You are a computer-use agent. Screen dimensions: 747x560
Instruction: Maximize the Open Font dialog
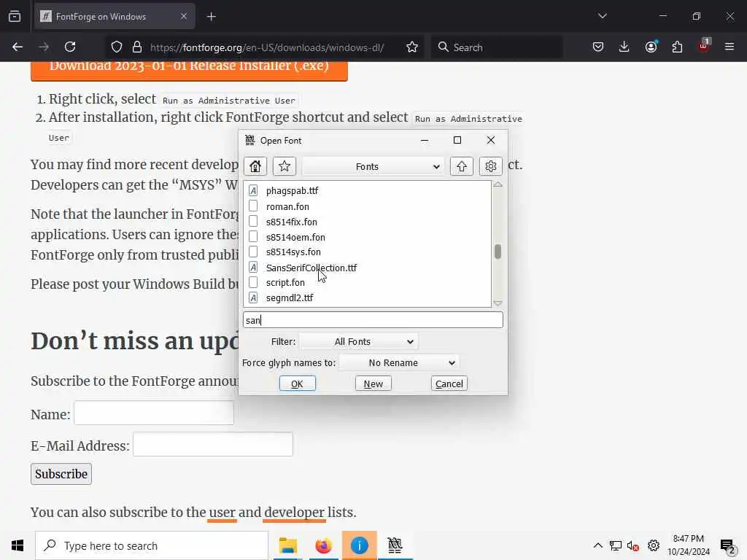457,140
